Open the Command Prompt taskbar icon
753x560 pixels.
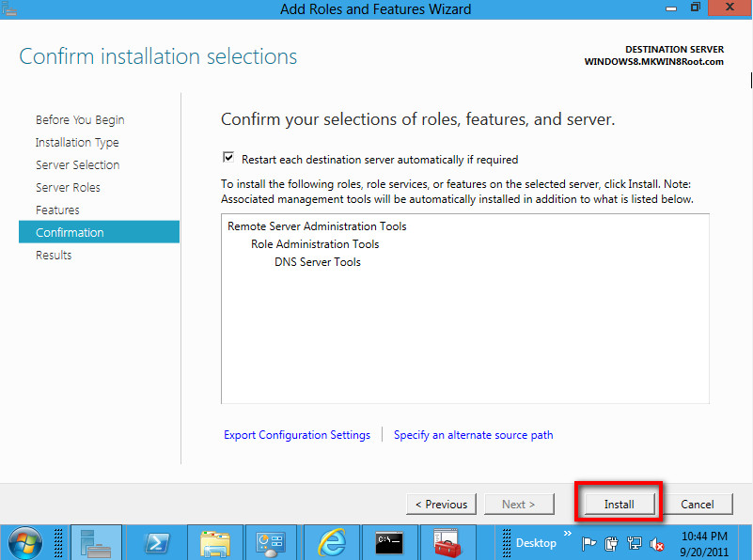(389, 542)
